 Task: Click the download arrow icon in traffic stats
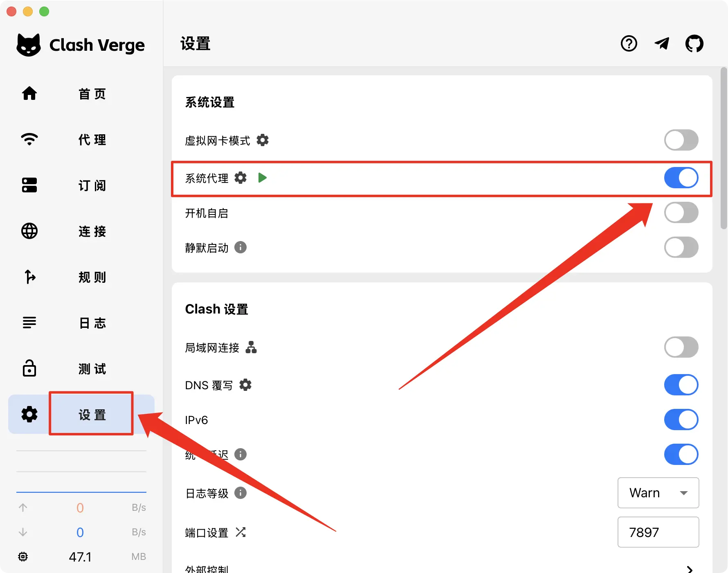click(x=23, y=532)
